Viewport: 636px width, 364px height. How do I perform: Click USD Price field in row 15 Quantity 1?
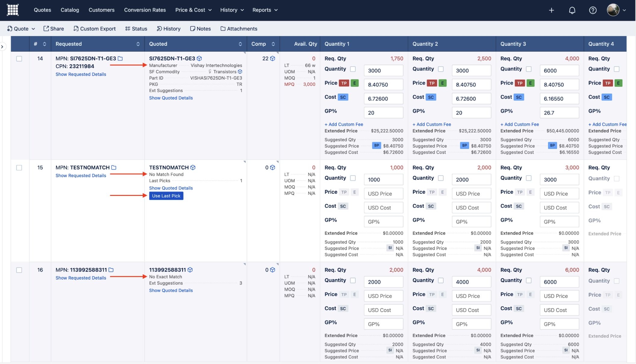[383, 194]
